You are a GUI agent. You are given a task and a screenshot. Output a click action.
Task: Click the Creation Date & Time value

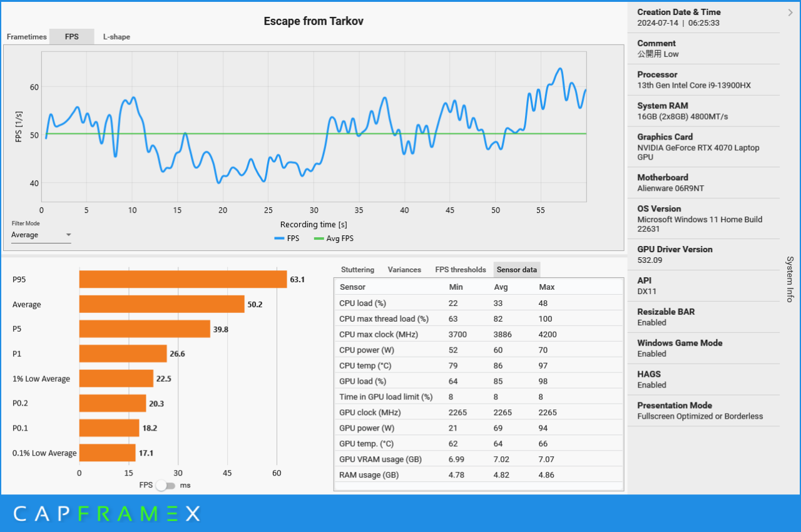tap(678, 23)
